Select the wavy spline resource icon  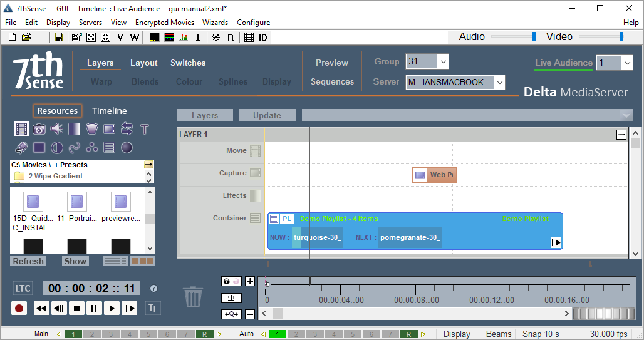click(75, 147)
